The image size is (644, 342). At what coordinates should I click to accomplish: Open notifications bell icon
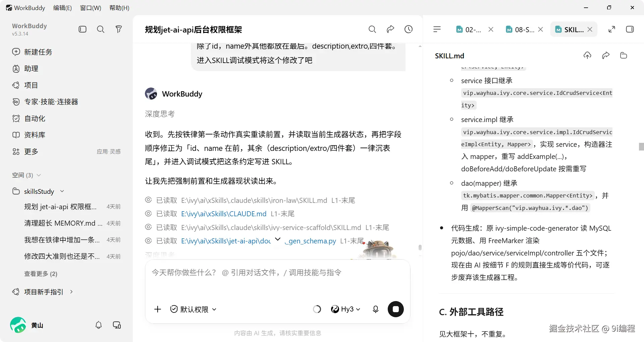(99, 325)
